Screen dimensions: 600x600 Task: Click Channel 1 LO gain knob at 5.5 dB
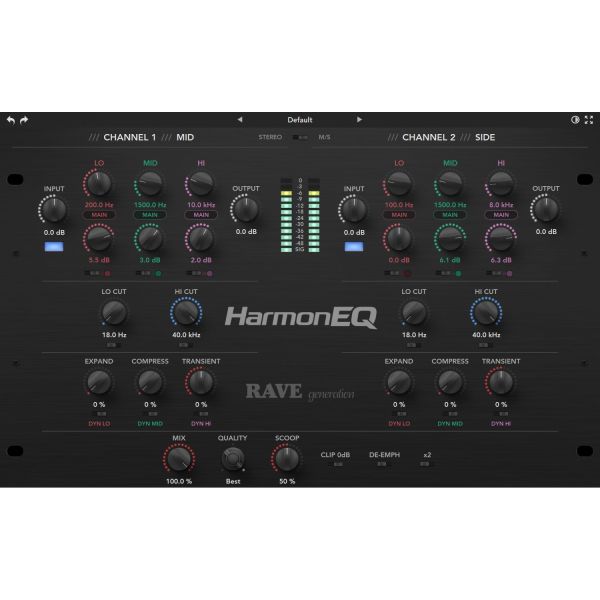[99, 238]
